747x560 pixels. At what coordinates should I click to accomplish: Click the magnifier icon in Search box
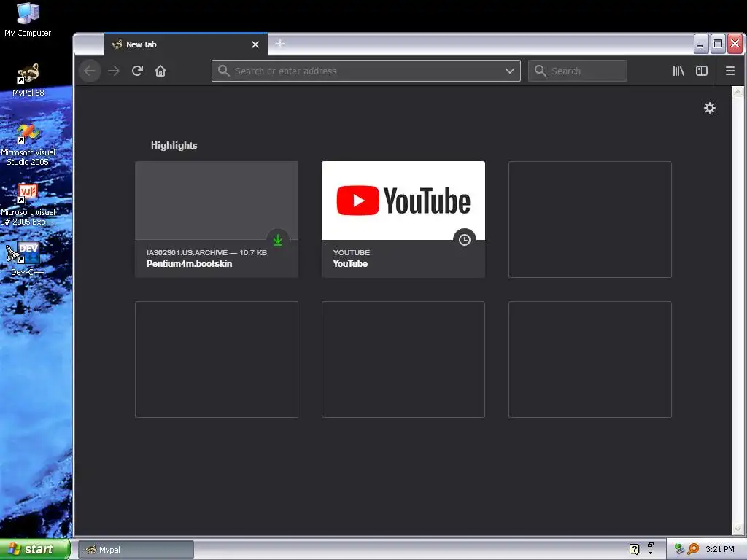pos(541,71)
